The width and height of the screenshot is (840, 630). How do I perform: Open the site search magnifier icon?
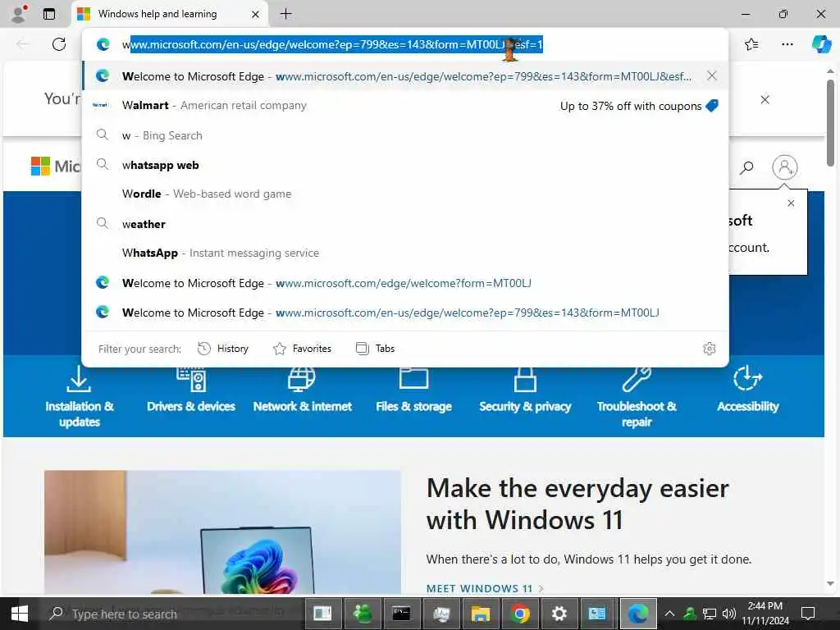click(746, 167)
